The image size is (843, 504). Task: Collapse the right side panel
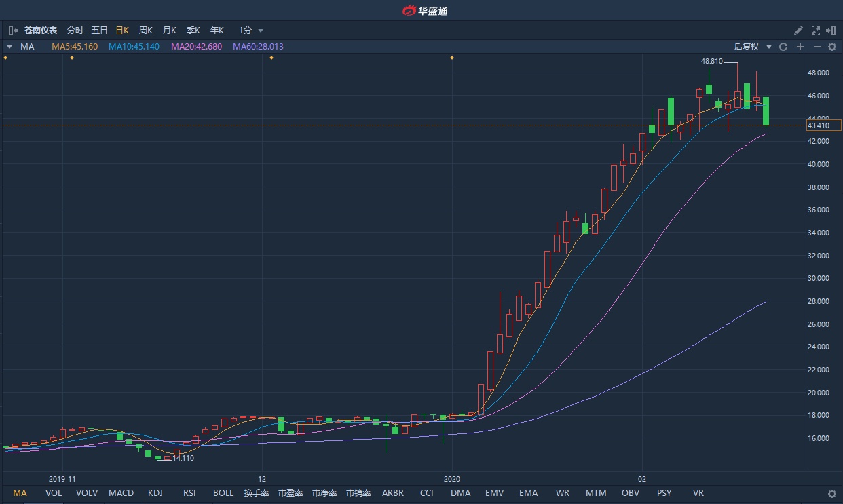coord(831,31)
